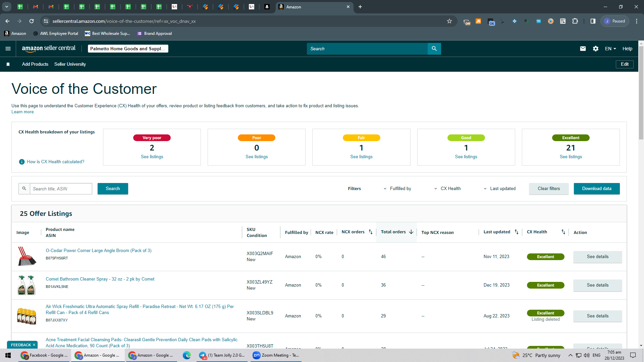
Task: Open Windows notification center icon
Action: [633, 355]
